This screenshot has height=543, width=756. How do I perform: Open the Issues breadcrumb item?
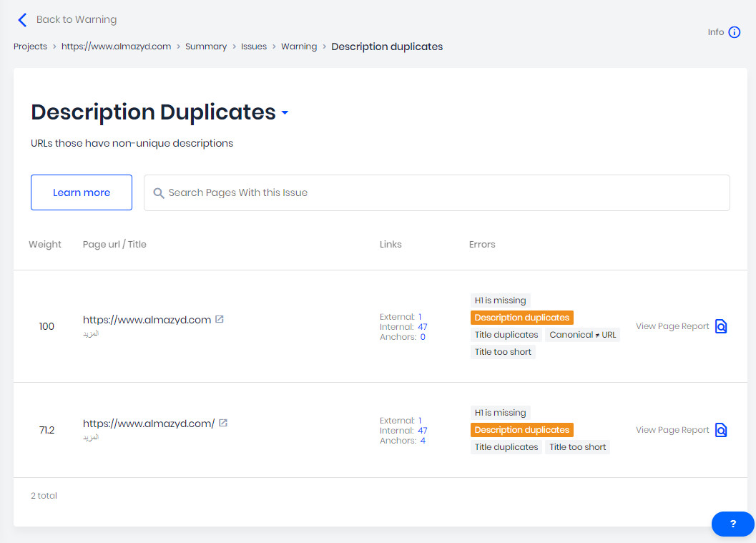254,47
